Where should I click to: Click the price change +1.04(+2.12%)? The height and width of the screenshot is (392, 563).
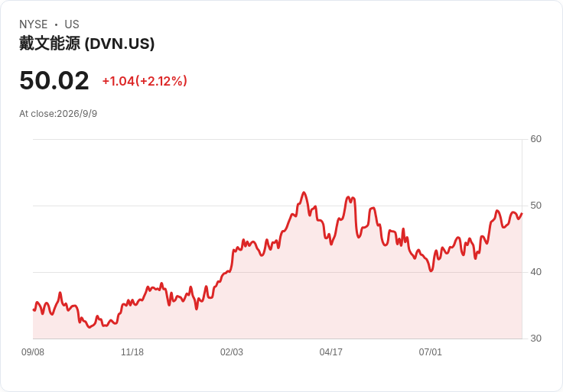(145, 81)
